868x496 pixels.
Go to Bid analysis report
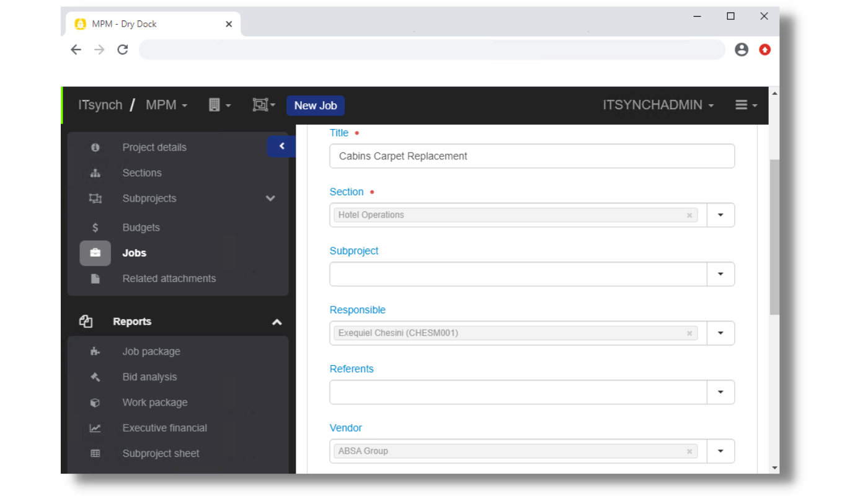click(x=149, y=377)
